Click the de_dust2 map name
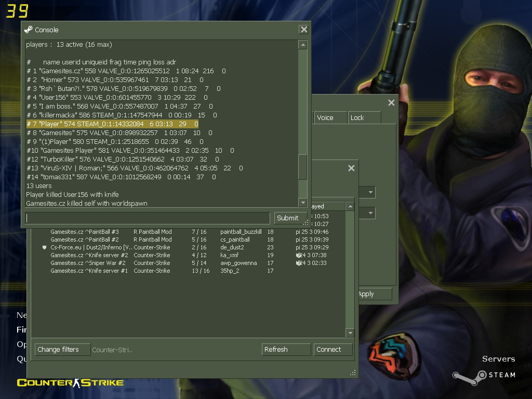Image resolution: width=532 pixels, height=399 pixels. pos(232,247)
